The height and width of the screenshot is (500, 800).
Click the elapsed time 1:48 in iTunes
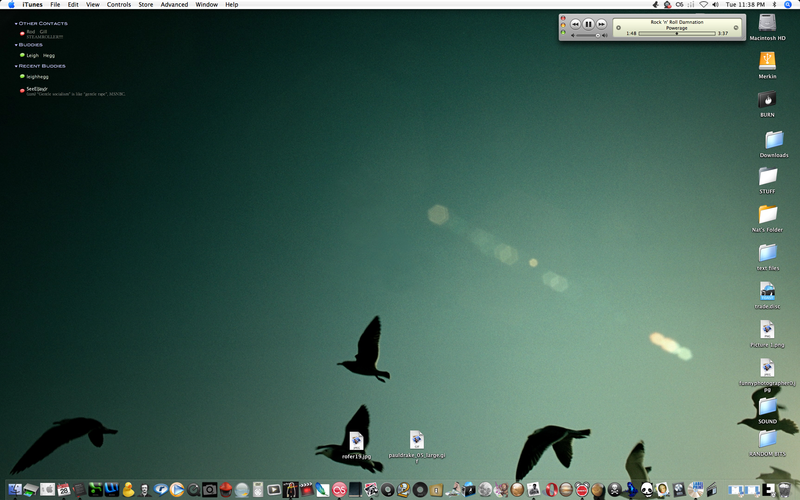[x=631, y=34]
